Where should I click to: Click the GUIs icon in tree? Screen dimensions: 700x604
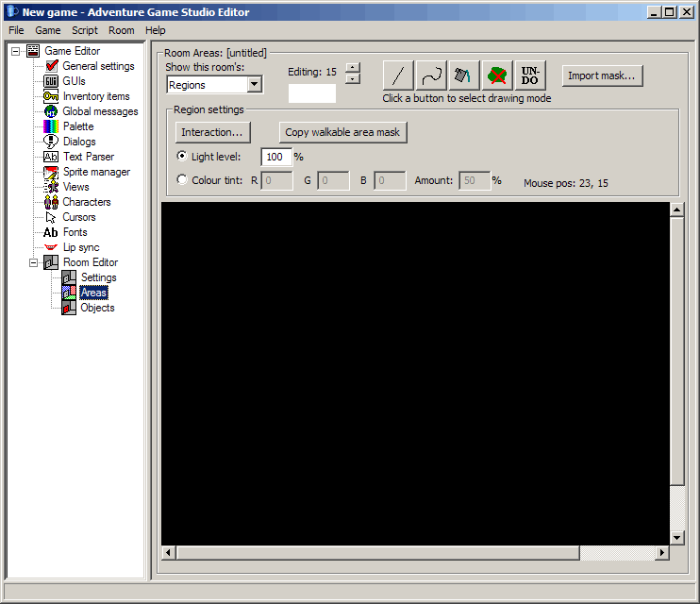pos(50,81)
